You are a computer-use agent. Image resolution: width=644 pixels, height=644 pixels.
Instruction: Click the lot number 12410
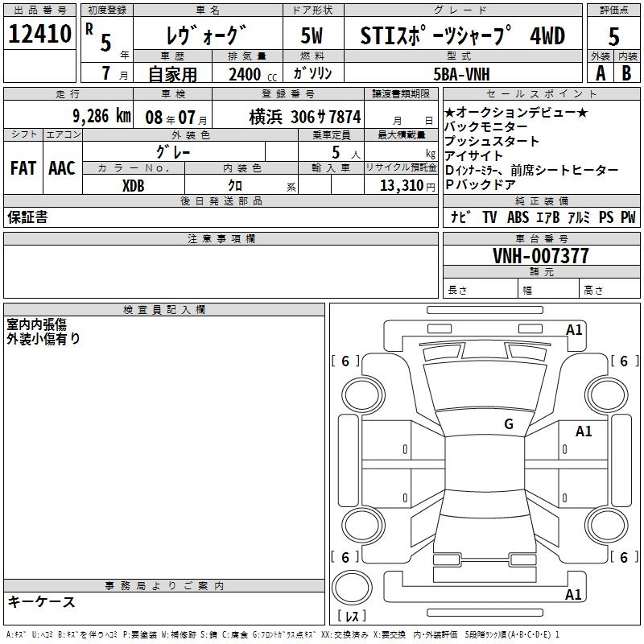39,34
